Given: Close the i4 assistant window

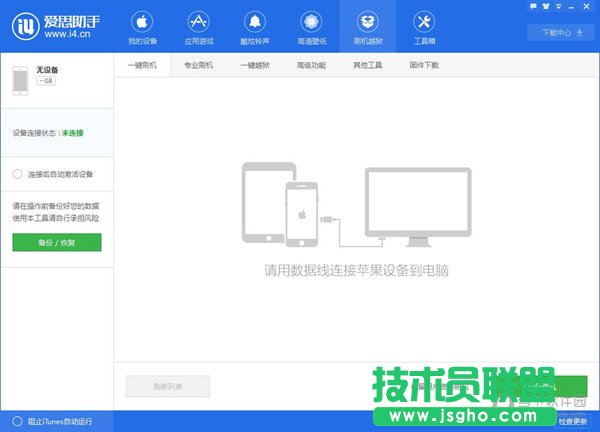Looking at the screenshot, I should (586, 6).
